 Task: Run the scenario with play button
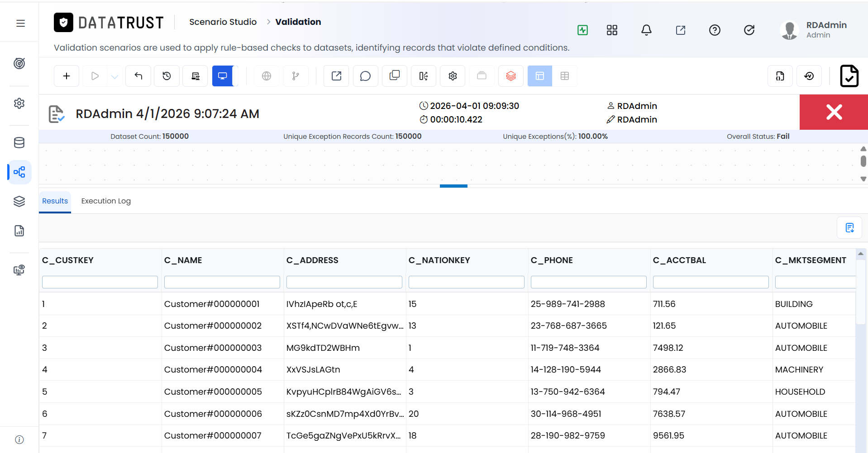click(95, 76)
